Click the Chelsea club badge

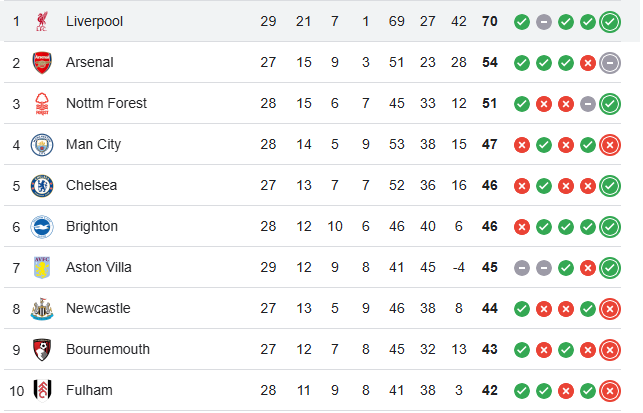(x=42, y=186)
